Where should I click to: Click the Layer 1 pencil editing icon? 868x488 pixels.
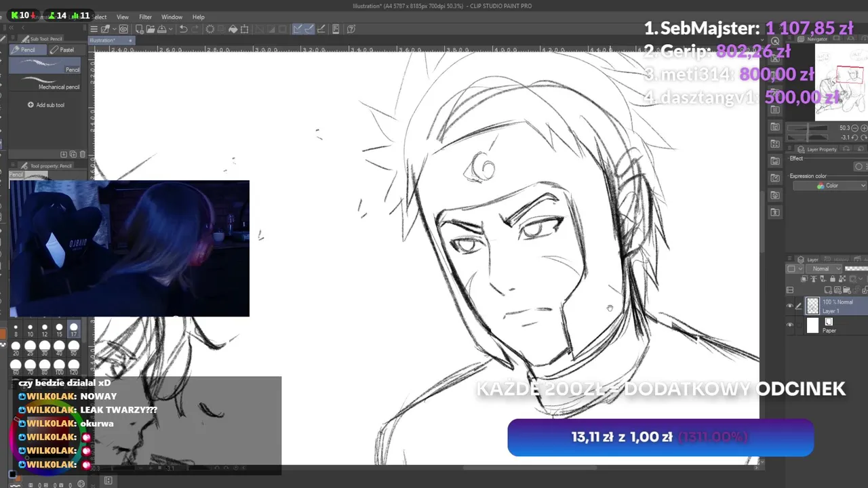(x=798, y=306)
